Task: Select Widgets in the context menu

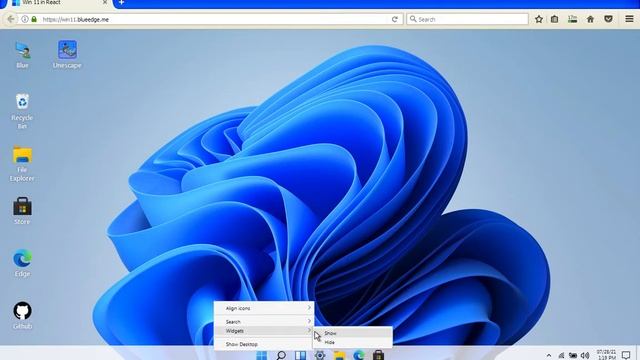Action: [x=264, y=331]
